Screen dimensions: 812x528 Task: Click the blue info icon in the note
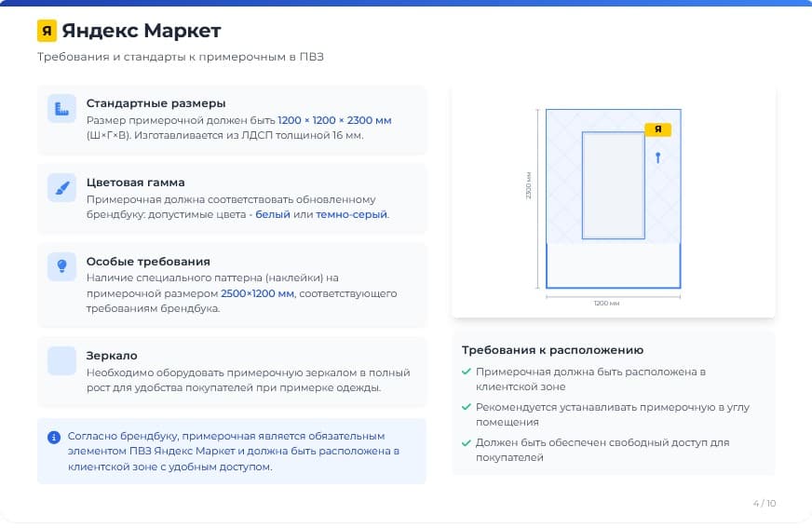[54, 438]
